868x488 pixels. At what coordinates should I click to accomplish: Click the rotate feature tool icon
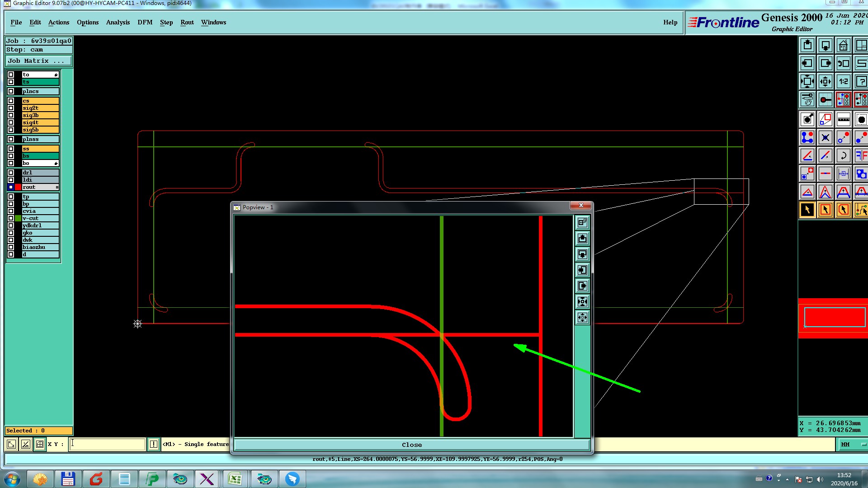click(843, 155)
